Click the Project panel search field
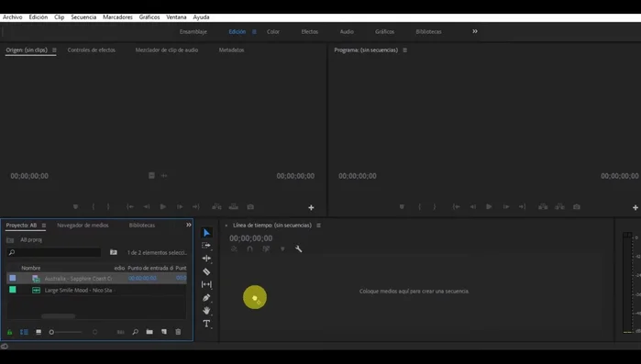This screenshot has width=641, height=364. pyautogui.click(x=54, y=252)
